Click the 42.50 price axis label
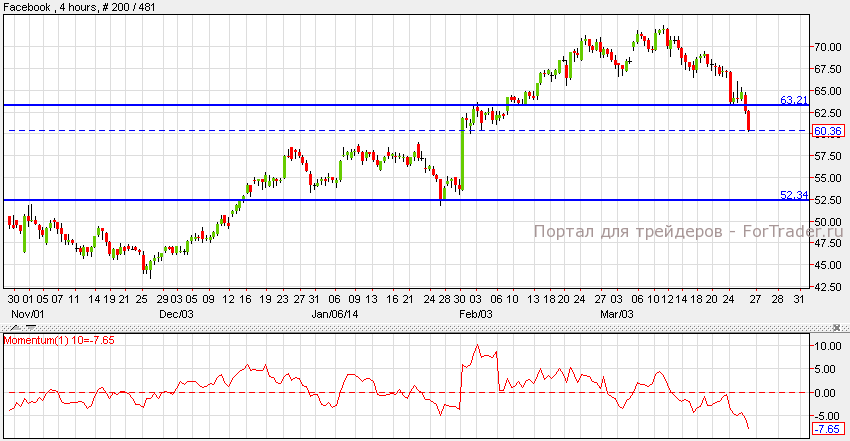This screenshot has width=850, height=441. 826,287
